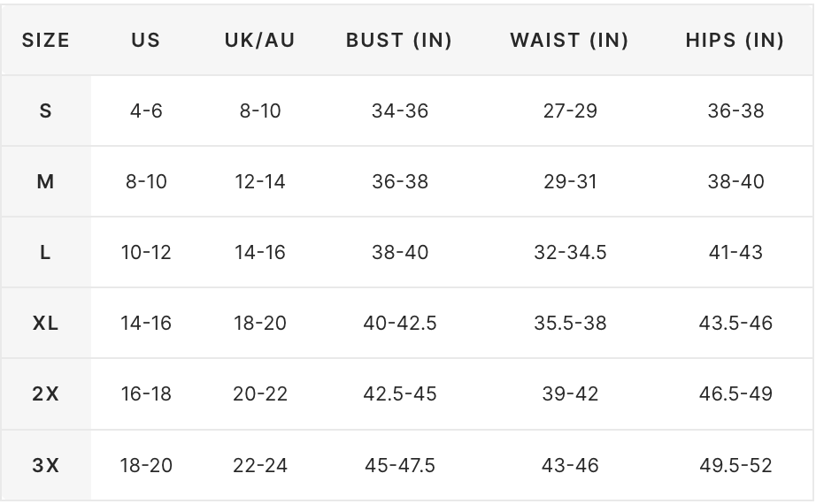Select the 49.5-52 hips measurement cell

[x=735, y=465]
